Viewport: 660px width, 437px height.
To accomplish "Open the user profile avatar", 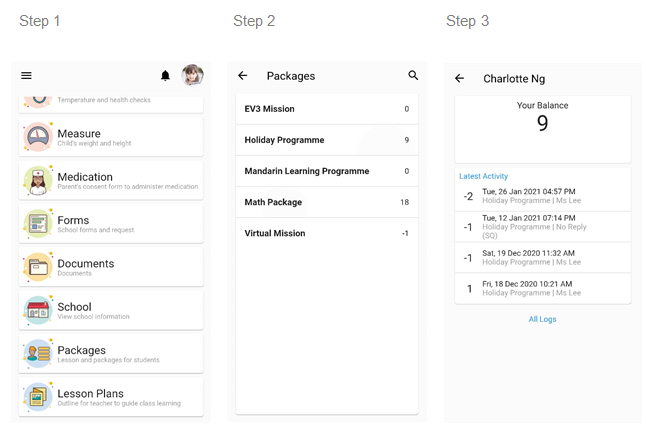I will click(x=192, y=75).
